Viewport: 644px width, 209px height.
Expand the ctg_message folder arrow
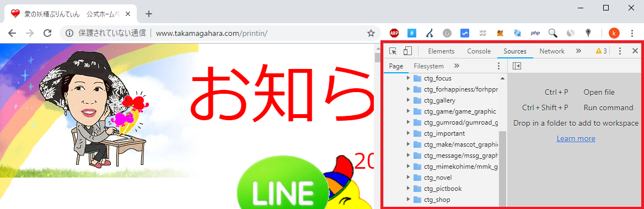click(x=408, y=156)
